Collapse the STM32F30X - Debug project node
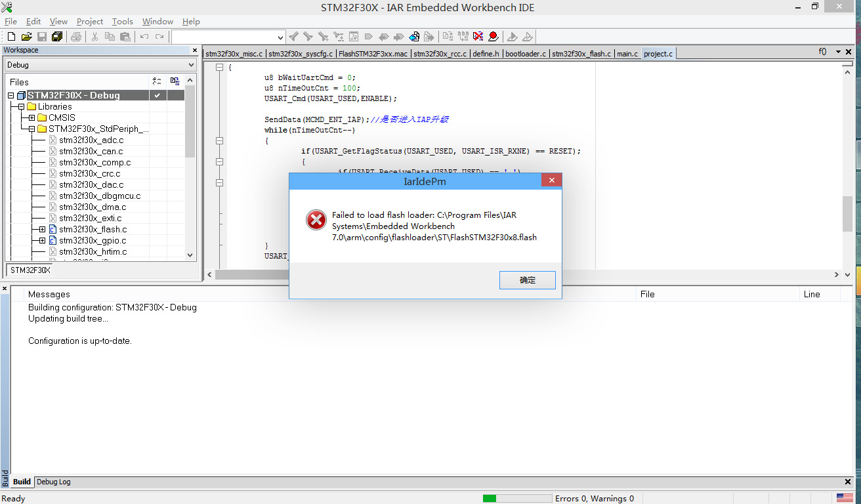Viewport: 861px width, 504px height. point(10,95)
